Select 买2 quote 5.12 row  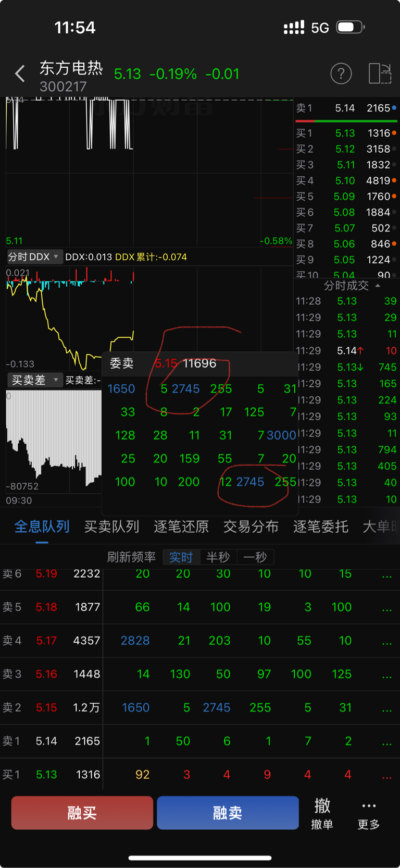coord(346,149)
